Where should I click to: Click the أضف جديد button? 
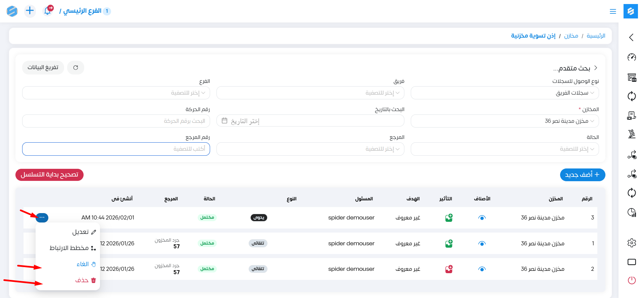point(582,175)
